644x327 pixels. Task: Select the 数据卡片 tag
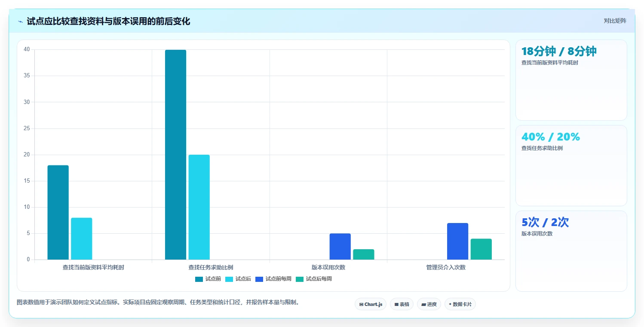[460, 304]
